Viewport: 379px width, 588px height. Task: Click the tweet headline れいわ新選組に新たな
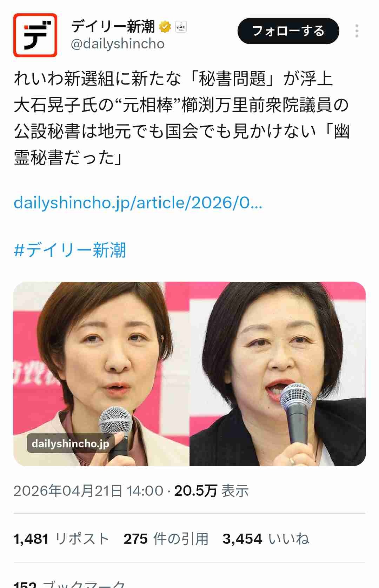(x=173, y=78)
